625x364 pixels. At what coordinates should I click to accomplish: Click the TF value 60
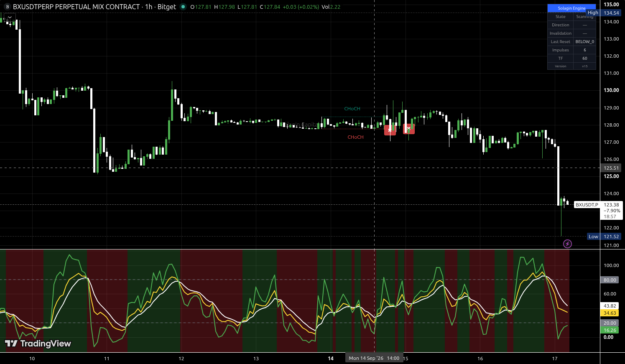(584, 59)
